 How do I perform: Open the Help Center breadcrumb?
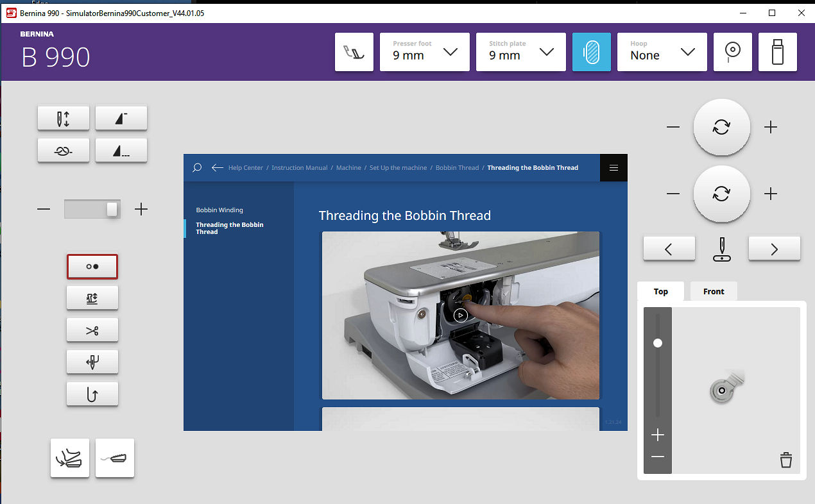pos(246,168)
